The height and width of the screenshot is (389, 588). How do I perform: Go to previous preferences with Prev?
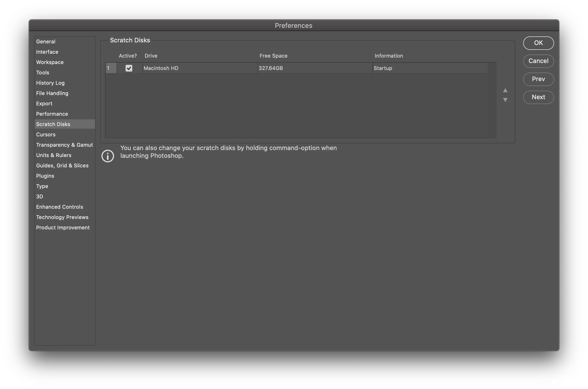click(538, 79)
